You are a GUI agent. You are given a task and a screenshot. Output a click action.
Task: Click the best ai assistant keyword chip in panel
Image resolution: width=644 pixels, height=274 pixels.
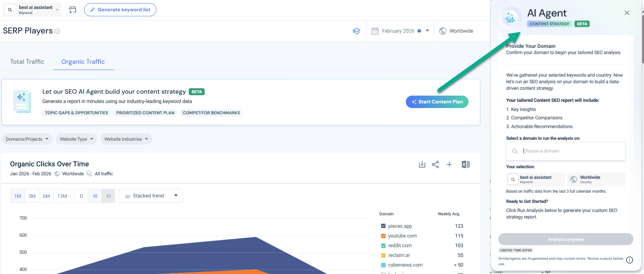click(x=535, y=179)
